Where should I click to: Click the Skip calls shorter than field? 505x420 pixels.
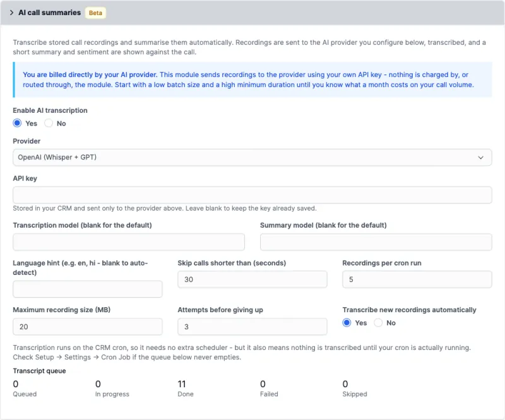(252, 279)
